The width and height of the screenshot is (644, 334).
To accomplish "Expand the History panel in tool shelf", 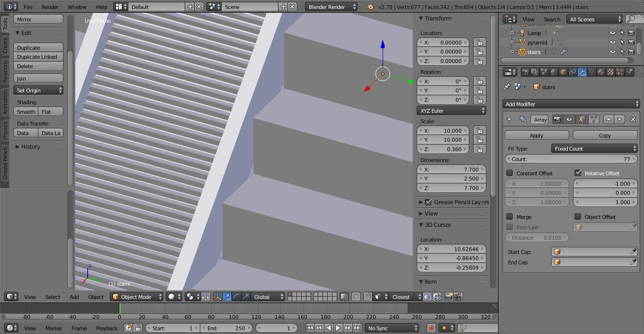I will 30,147.
